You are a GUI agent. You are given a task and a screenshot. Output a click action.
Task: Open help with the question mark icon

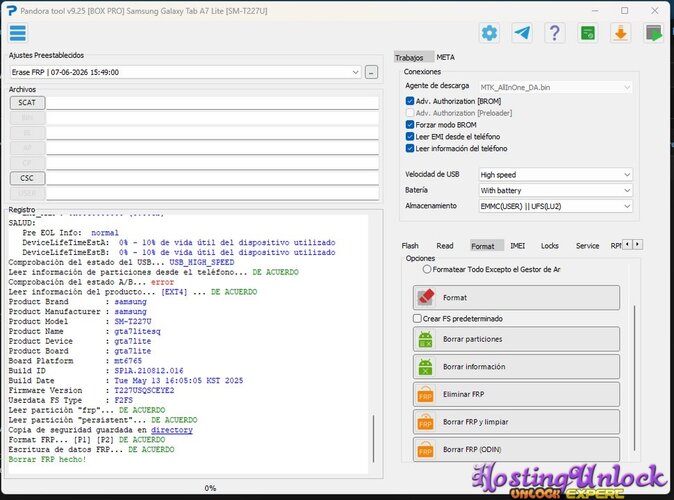pyautogui.click(x=555, y=33)
